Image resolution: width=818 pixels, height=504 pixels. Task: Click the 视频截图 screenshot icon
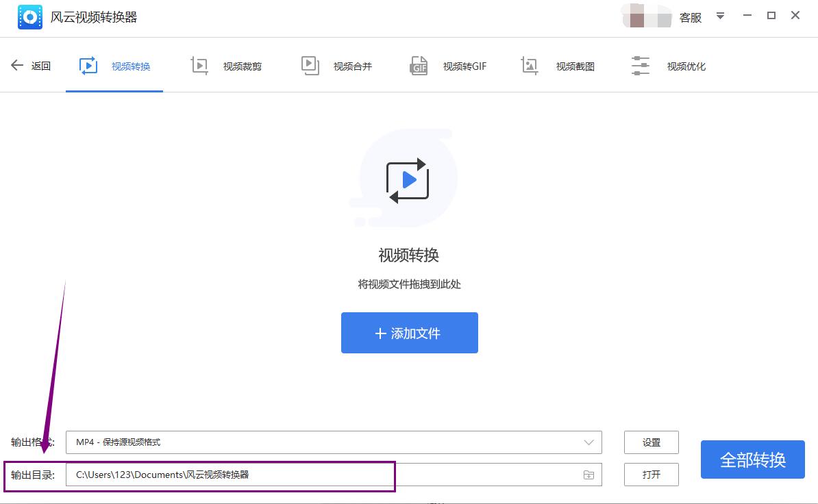[x=529, y=66]
